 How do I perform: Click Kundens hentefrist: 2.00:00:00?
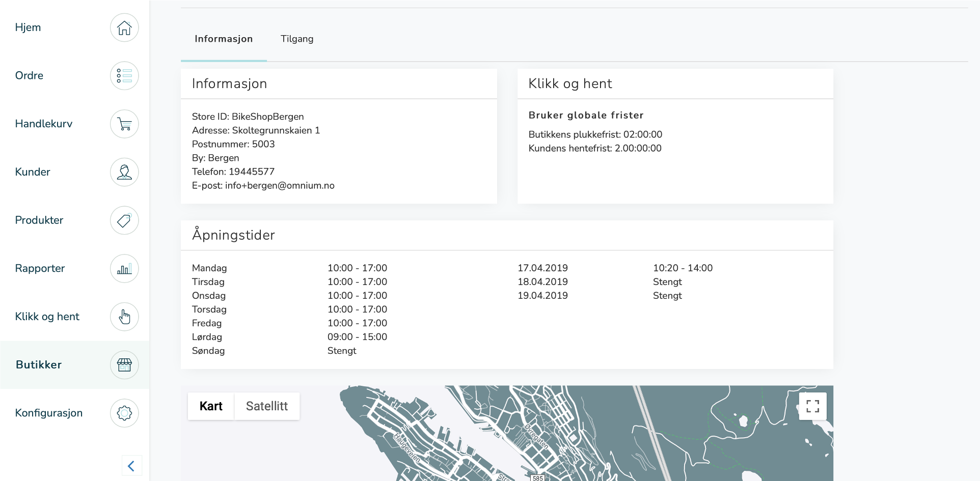coord(595,148)
